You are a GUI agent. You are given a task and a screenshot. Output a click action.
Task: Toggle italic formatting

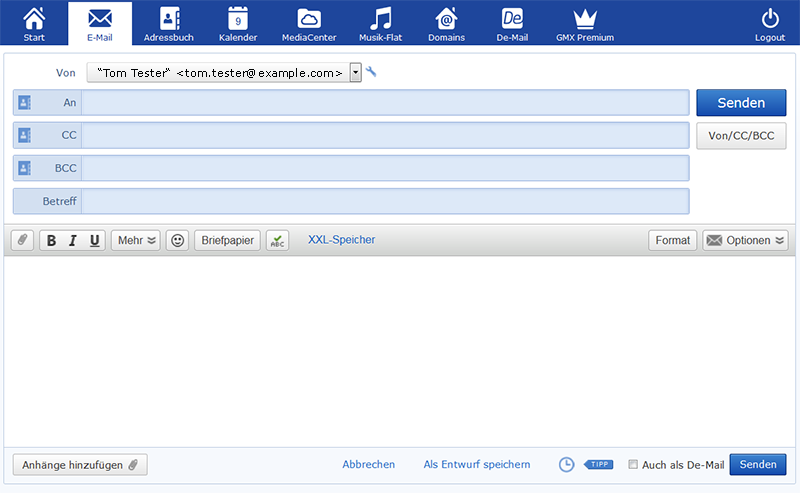[x=72, y=240]
